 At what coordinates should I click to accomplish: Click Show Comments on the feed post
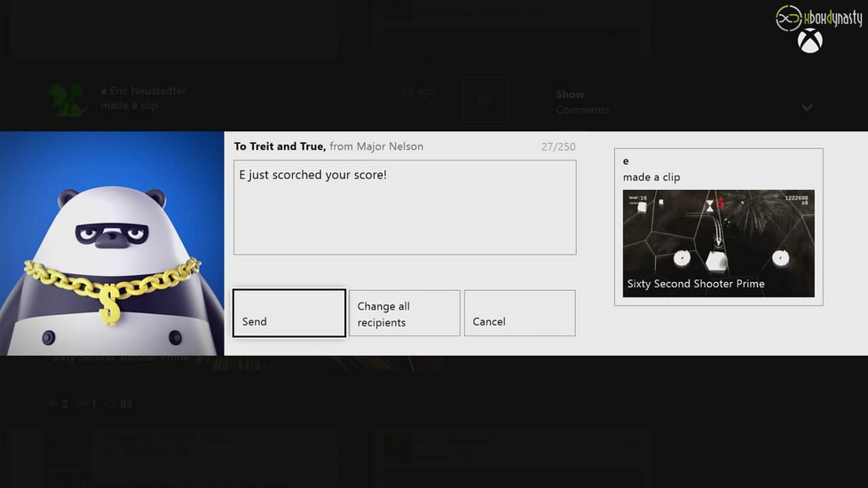click(x=582, y=102)
